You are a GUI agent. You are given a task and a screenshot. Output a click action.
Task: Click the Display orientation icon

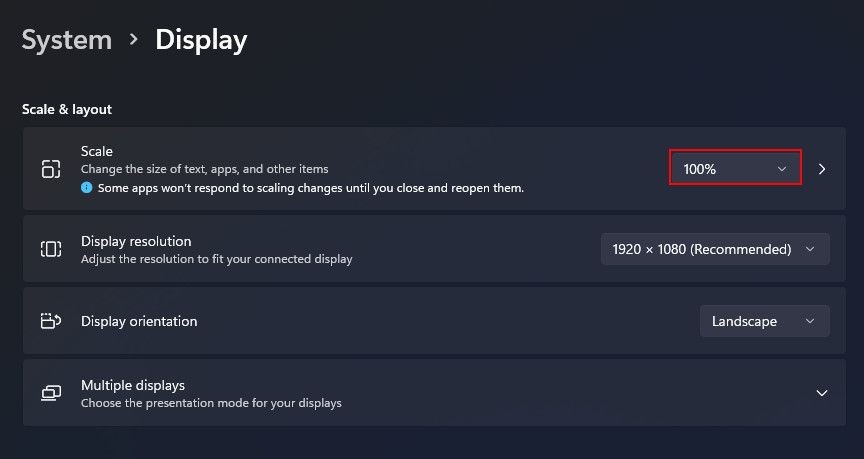point(51,321)
